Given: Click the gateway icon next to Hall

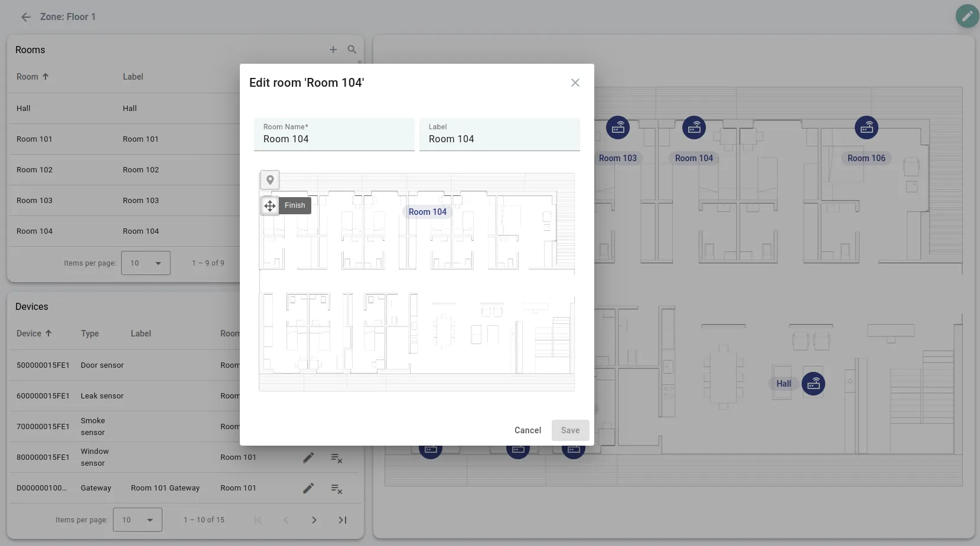Looking at the screenshot, I should click(x=813, y=384).
